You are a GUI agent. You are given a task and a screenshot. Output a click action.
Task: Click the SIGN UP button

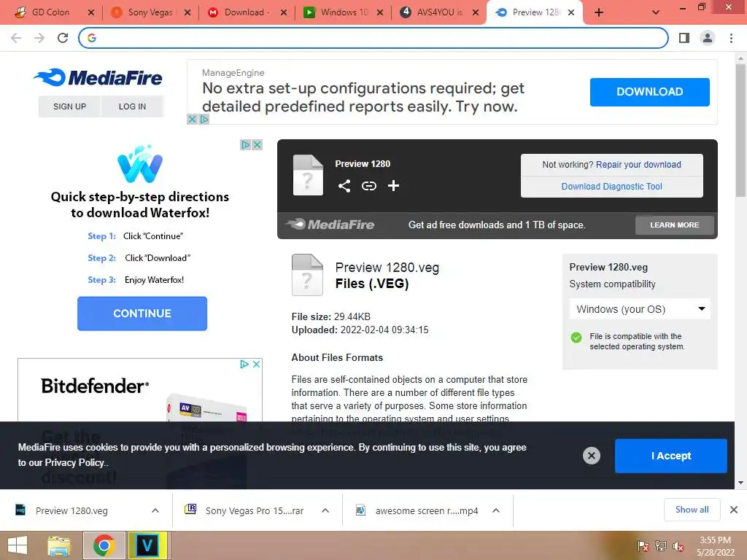coord(69,106)
